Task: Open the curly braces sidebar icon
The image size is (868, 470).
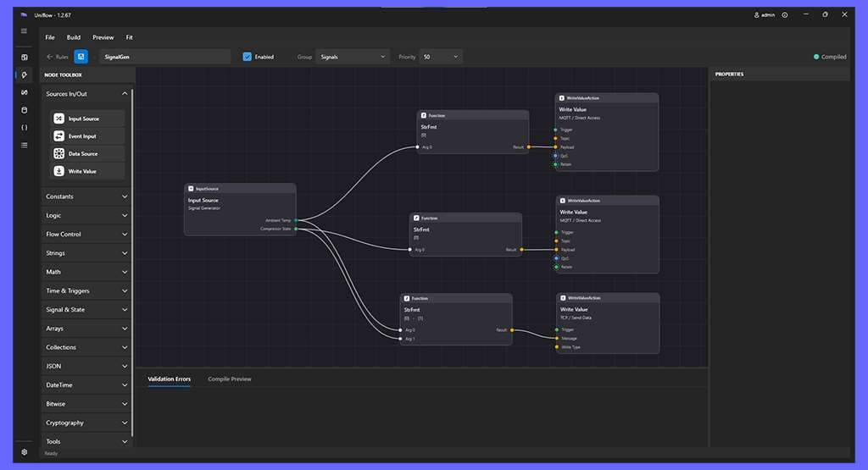Action: click(x=25, y=128)
